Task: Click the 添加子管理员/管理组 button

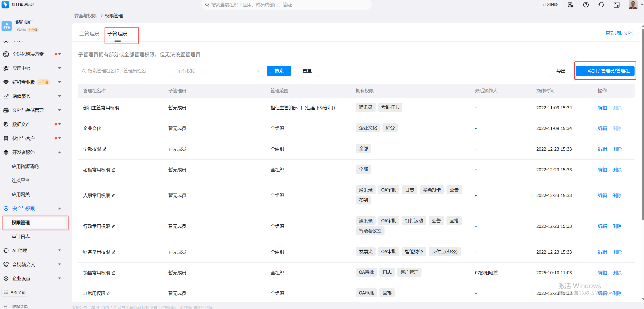Action: tap(605, 71)
